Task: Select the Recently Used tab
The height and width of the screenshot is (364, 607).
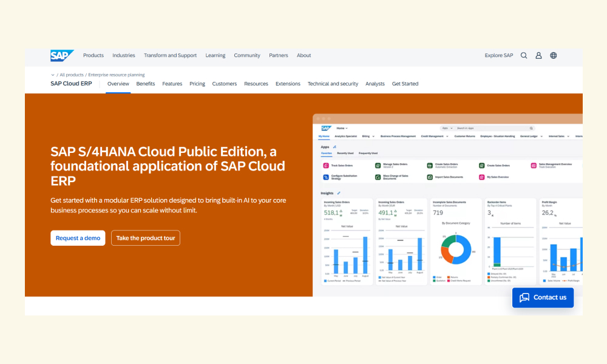Action: [345, 153]
